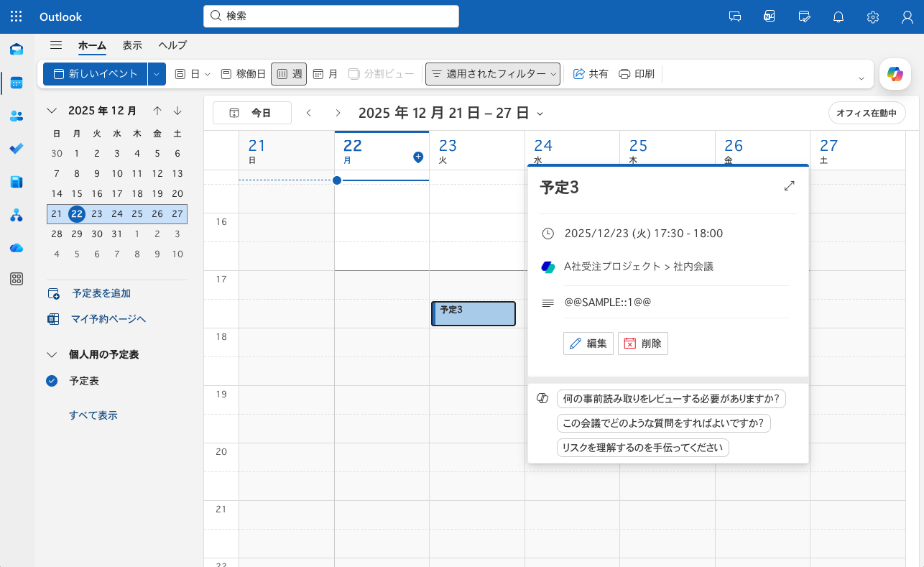Toggle the 予定表 calendar visibility checkbox
Screen dimensions: 924x567
(51, 381)
